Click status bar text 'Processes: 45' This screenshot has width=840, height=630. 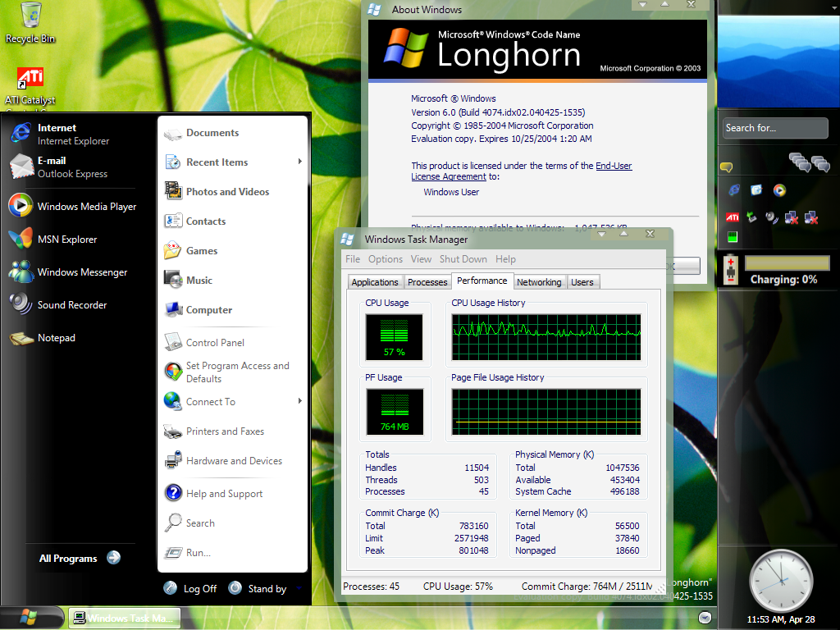pyautogui.click(x=372, y=586)
